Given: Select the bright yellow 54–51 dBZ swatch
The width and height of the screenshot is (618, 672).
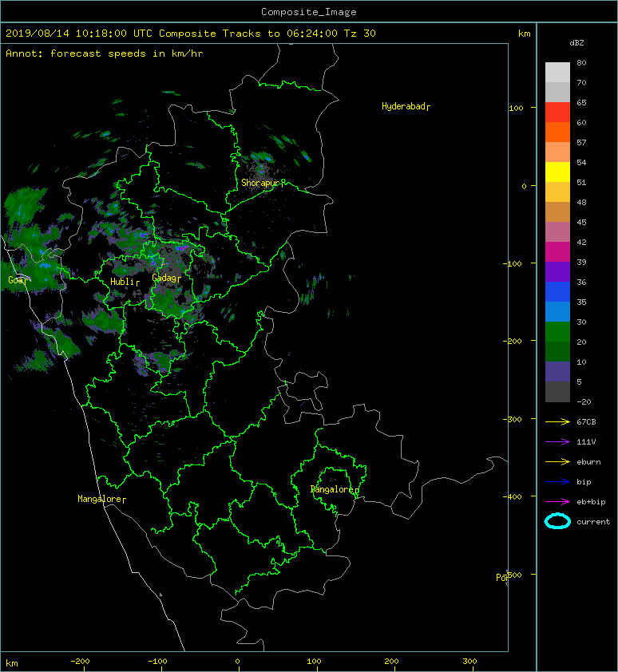Looking at the screenshot, I should 557,172.
